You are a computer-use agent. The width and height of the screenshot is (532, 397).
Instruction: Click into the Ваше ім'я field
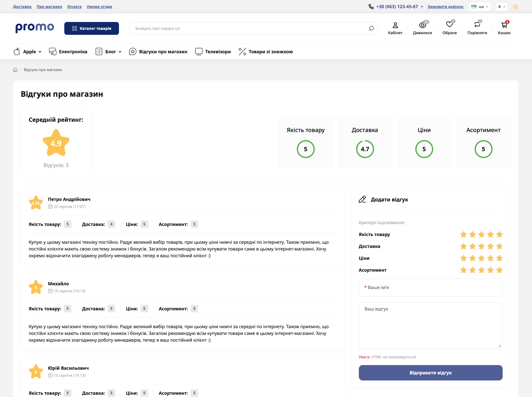(431, 287)
